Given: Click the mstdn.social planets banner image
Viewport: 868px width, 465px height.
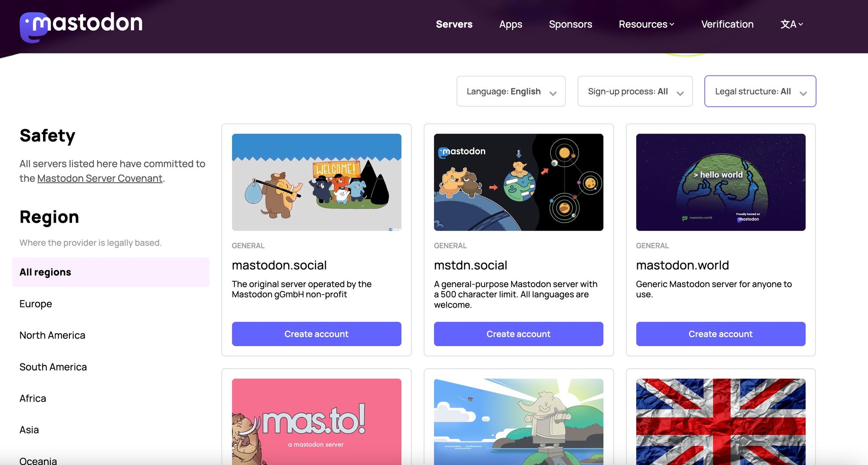Looking at the screenshot, I should pyautogui.click(x=519, y=182).
